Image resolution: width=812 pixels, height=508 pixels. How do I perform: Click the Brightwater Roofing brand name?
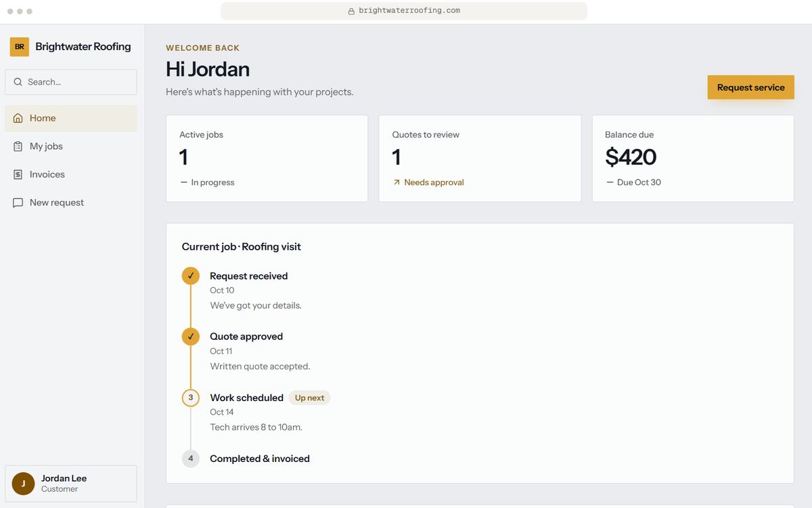(x=83, y=47)
